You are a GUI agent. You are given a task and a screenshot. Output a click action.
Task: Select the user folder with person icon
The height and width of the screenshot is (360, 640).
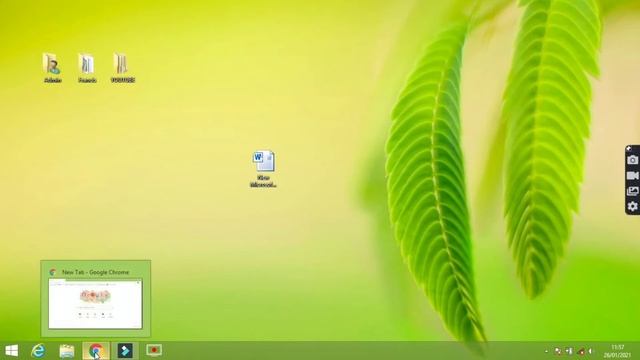(x=52, y=68)
